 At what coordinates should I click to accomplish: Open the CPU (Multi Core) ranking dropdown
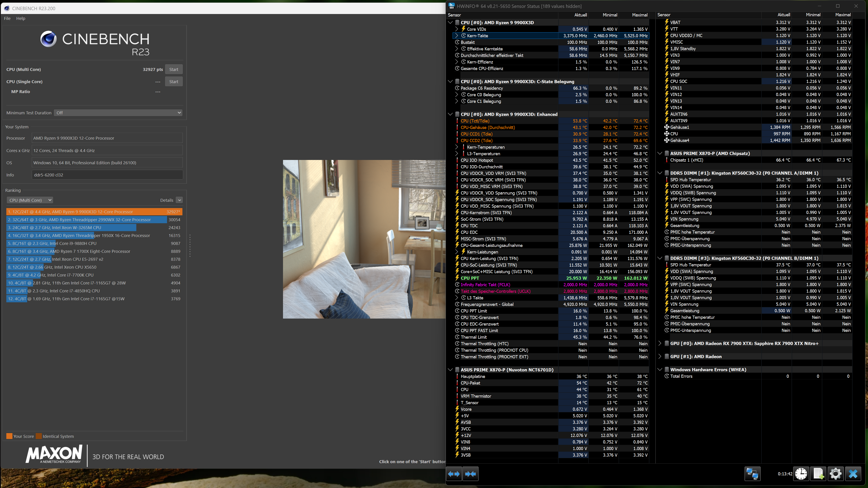tap(30, 200)
